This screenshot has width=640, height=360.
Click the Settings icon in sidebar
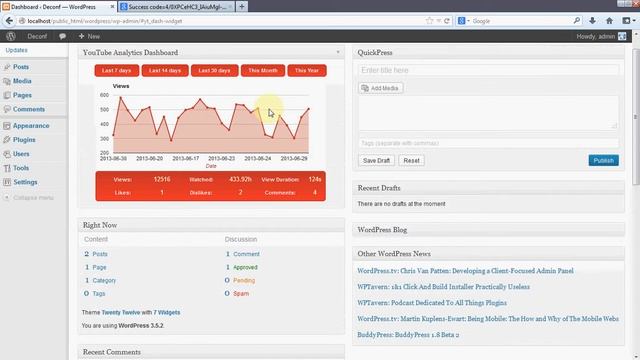(x=7, y=182)
